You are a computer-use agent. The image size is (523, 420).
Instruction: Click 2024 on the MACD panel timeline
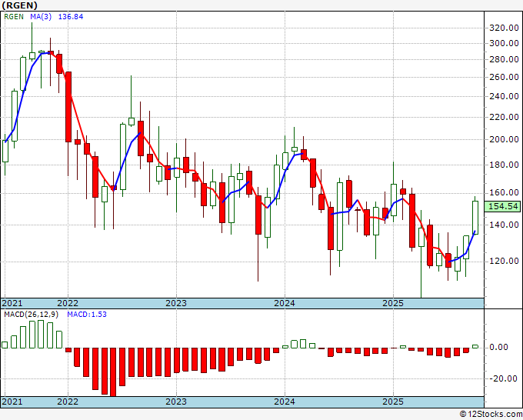[x=285, y=402]
